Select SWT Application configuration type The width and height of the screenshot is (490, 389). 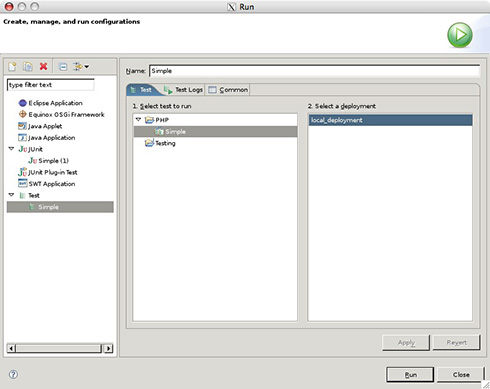[52, 184]
